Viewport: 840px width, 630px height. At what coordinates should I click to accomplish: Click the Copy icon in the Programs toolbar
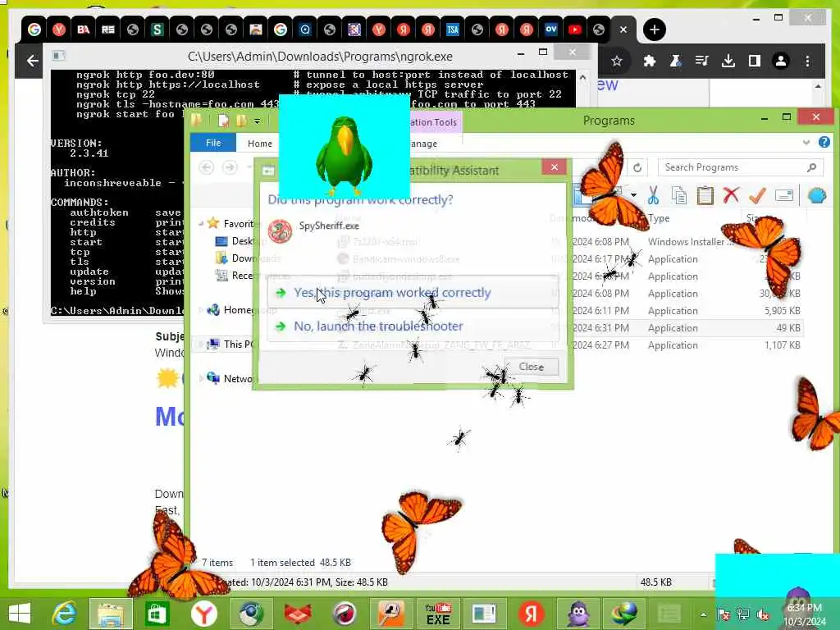click(678, 195)
